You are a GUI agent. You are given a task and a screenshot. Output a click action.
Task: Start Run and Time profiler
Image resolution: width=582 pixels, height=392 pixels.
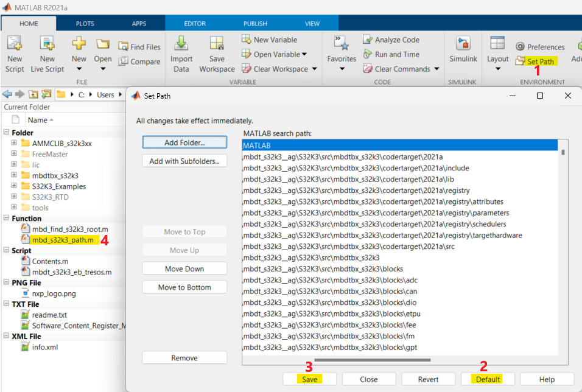coord(391,54)
